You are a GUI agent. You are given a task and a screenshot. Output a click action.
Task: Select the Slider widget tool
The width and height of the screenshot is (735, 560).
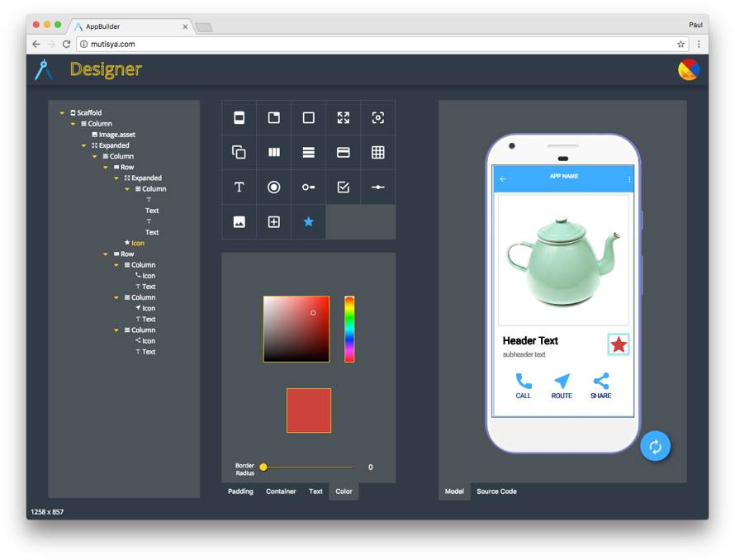click(377, 187)
